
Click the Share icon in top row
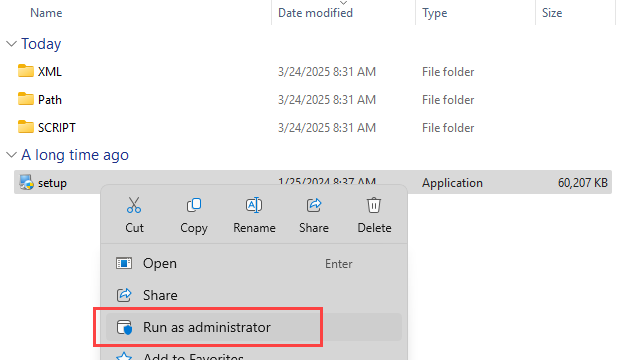tap(314, 205)
